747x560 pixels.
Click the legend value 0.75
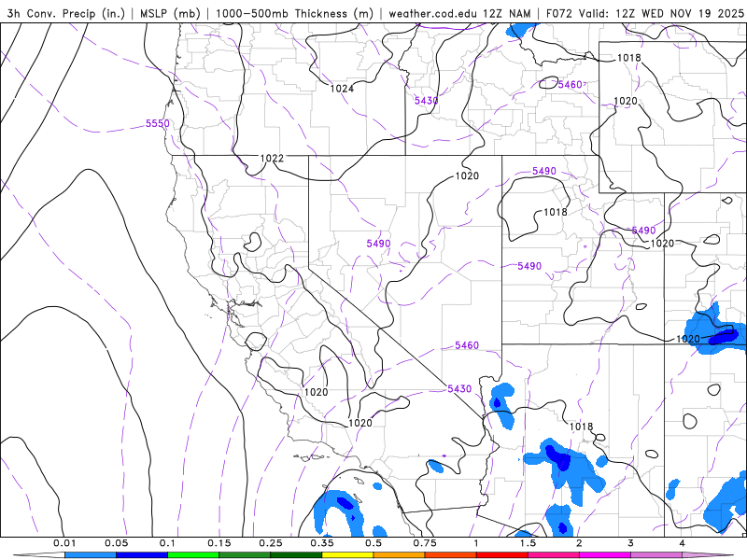pos(425,543)
